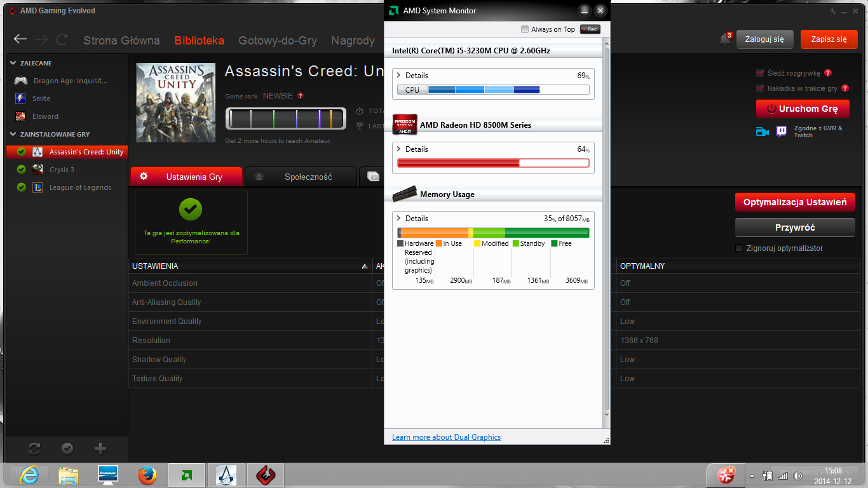This screenshot has height=488, width=868.
Task: Click the Zapisz się button
Action: coord(829,39)
